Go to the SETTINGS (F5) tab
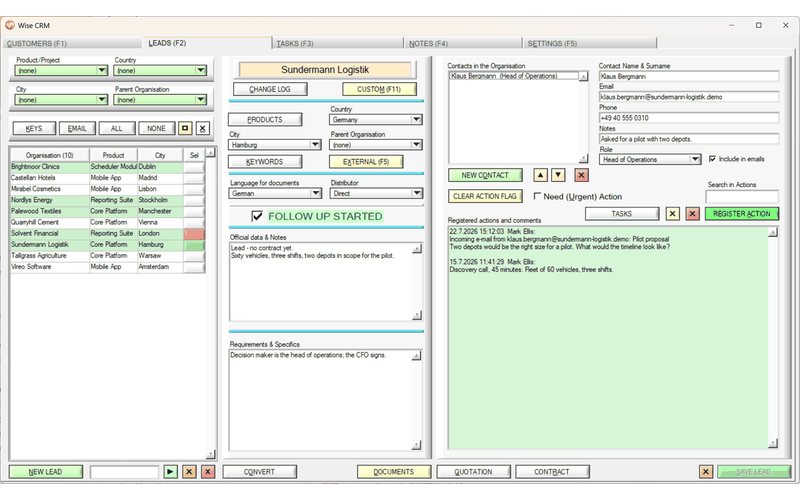Viewport: 800px width, 500px height. point(590,43)
